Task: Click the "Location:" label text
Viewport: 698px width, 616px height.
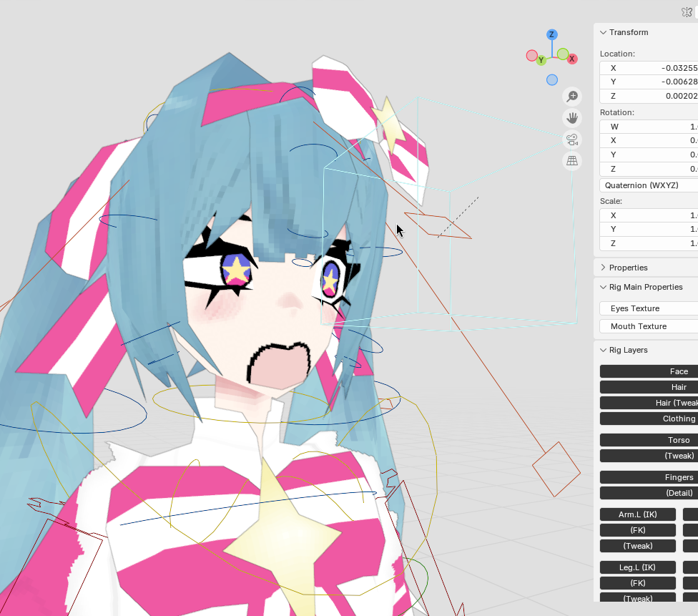Action: (617, 54)
